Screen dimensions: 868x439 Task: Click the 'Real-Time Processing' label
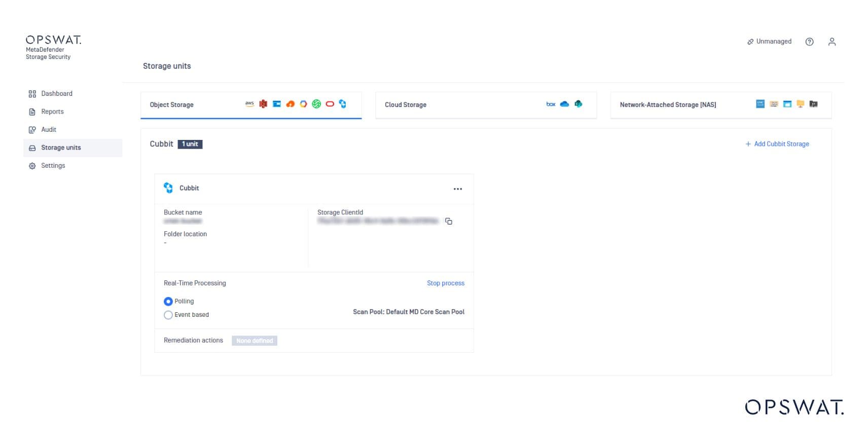(195, 283)
